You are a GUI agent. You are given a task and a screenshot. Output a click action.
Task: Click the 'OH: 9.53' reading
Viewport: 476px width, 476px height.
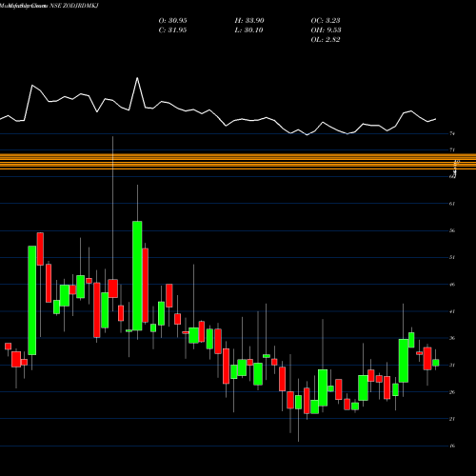tap(326, 30)
